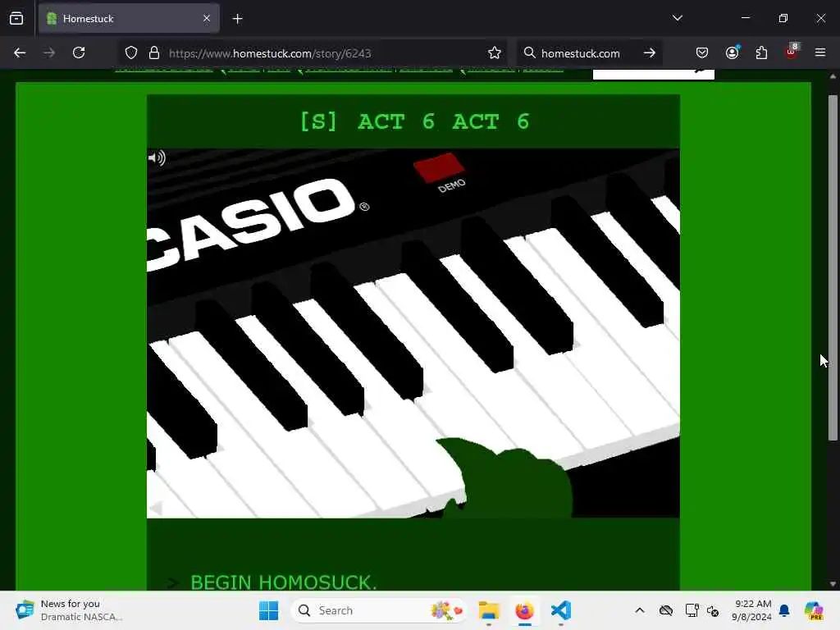Click the [S] ACT 6 ACT 6 title
This screenshot has width=840, height=630.
pos(414,121)
